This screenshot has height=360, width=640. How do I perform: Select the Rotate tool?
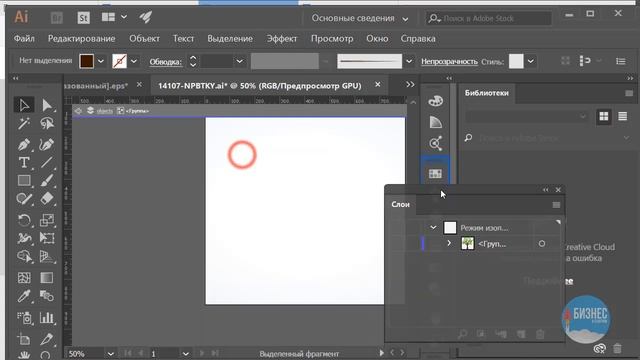click(24, 220)
